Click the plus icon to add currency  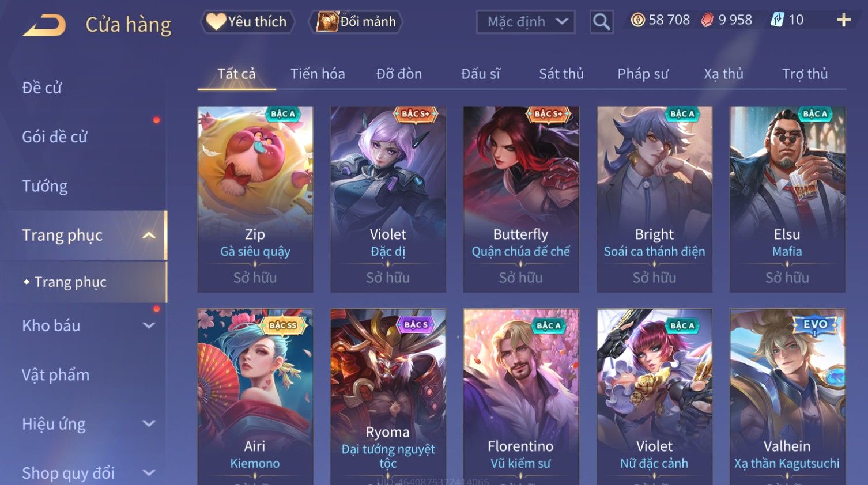843,20
